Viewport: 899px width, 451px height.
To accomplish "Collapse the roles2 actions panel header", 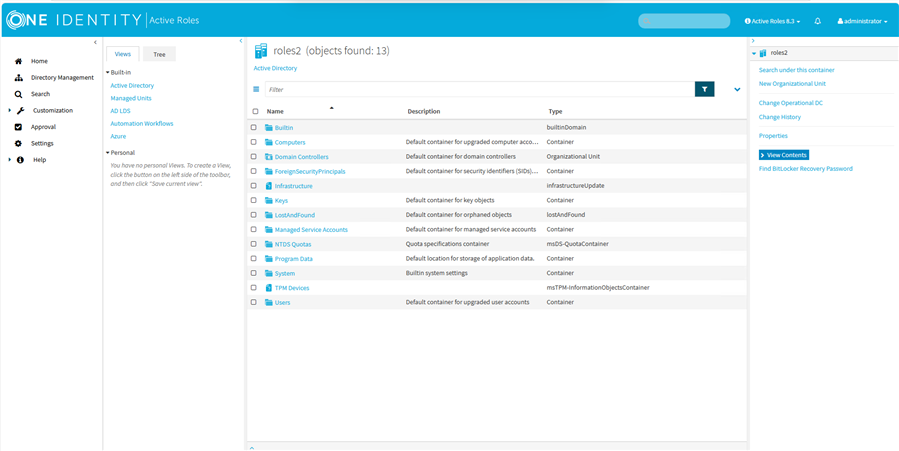I will pyautogui.click(x=754, y=53).
